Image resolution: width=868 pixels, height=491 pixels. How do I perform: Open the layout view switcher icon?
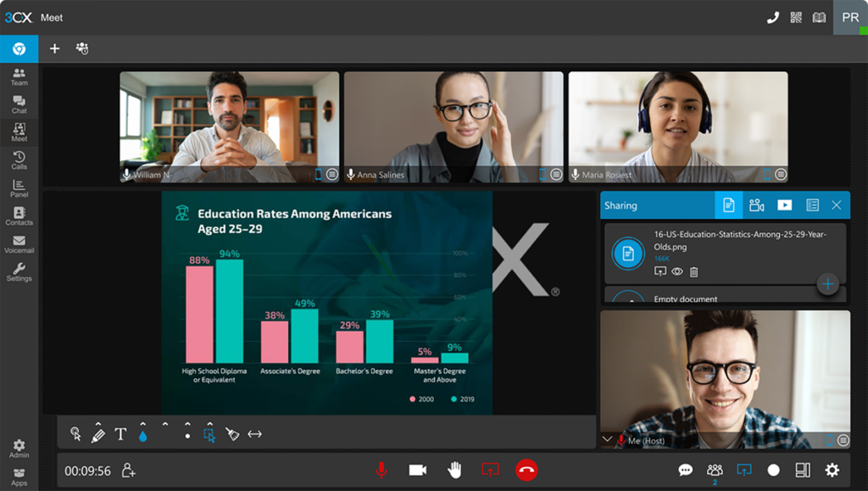(802, 470)
